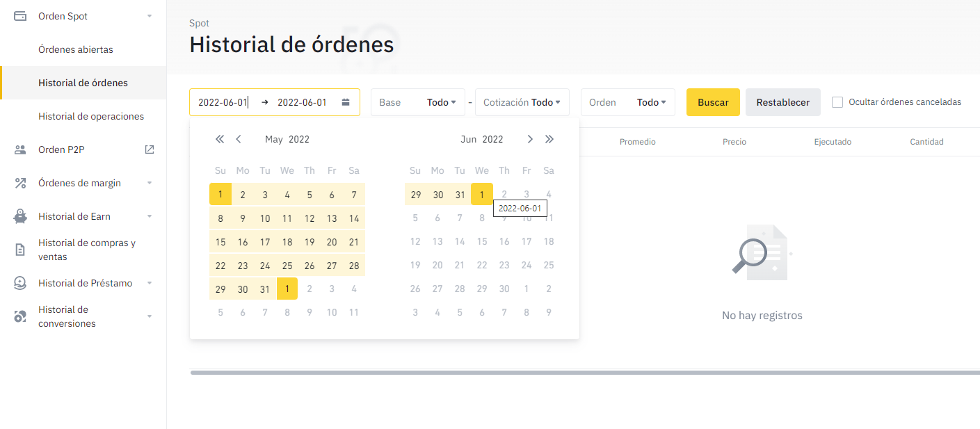Go to next month with right arrow
980x429 pixels.
click(x=530, y=139)
